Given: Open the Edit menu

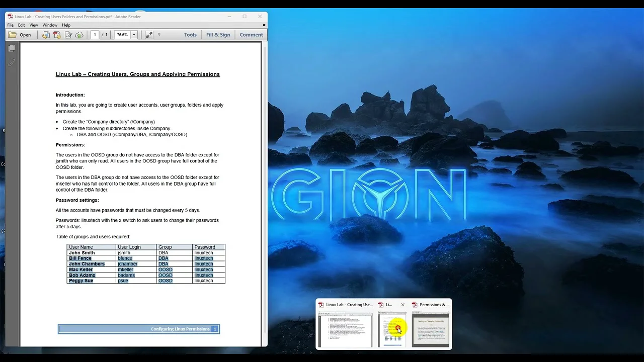Looking at the screenshot, I should 22,25.
